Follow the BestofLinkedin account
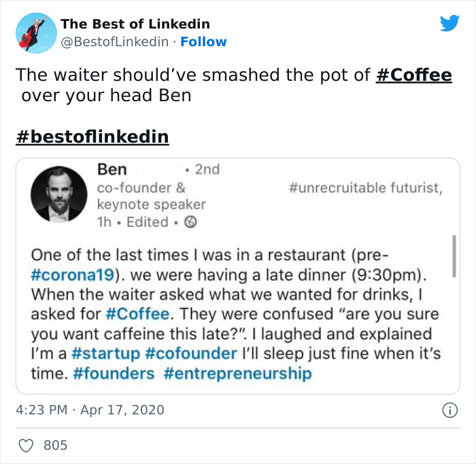Viewport: 476px width, 464px height. tap(204, 42)
